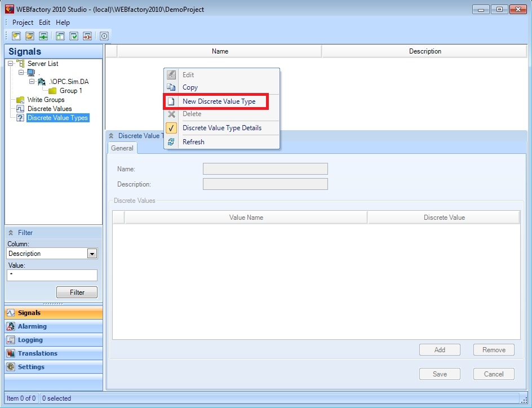Open the Column dropdown in Filter

pos(92,254)
